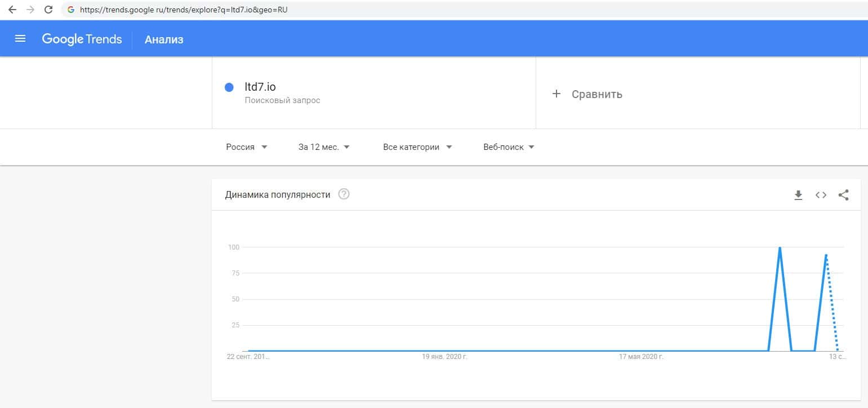
Task: Click the Google site icon in address bar
Action: tap(71, 10)
